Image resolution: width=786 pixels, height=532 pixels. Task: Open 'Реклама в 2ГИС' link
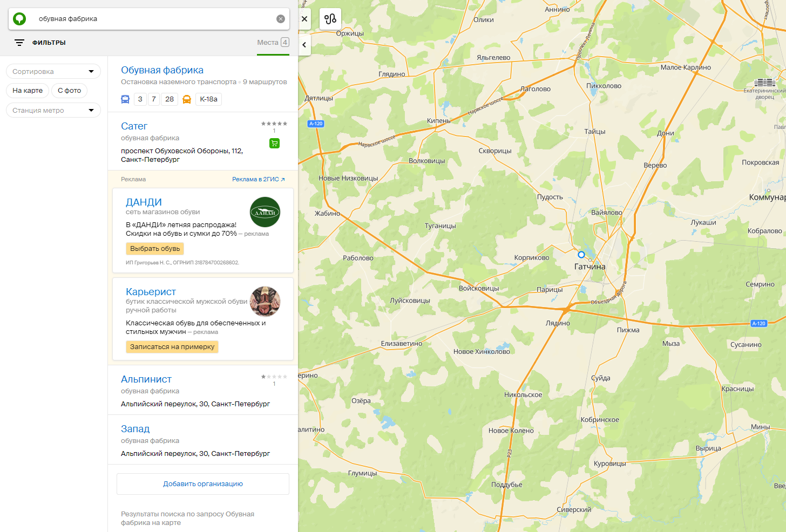(x=259, y=179)
